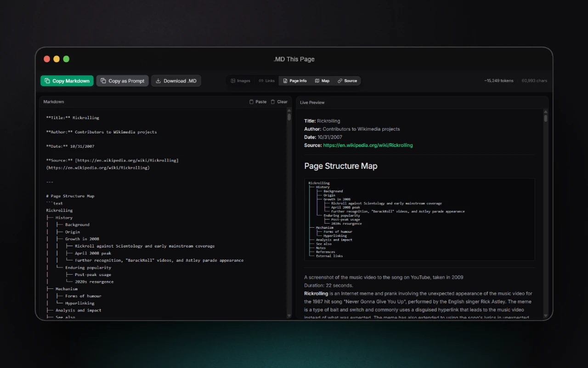Open the Wikipedia Rickrolling source link

pos(367,145)
